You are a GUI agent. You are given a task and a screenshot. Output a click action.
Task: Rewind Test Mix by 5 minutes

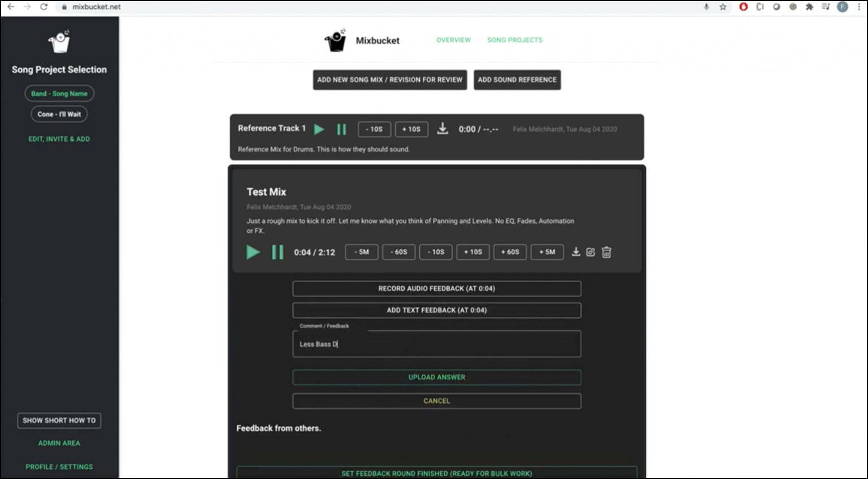[362, 252]
